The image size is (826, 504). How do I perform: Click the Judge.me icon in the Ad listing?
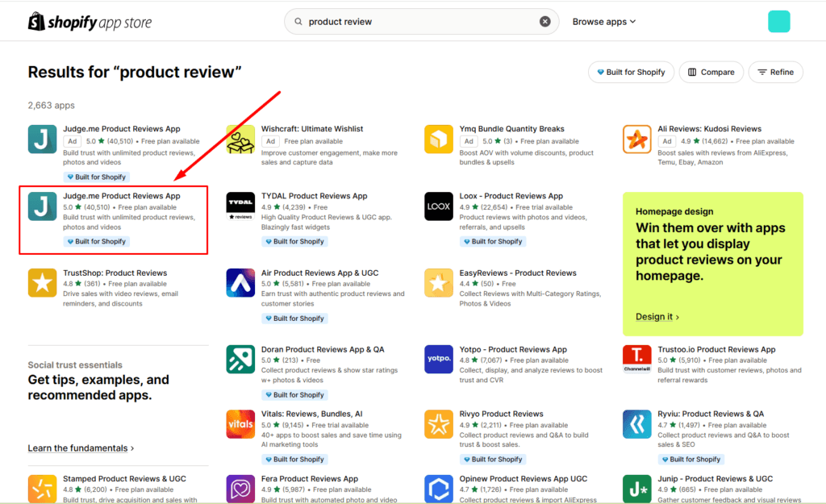[42, 139]
